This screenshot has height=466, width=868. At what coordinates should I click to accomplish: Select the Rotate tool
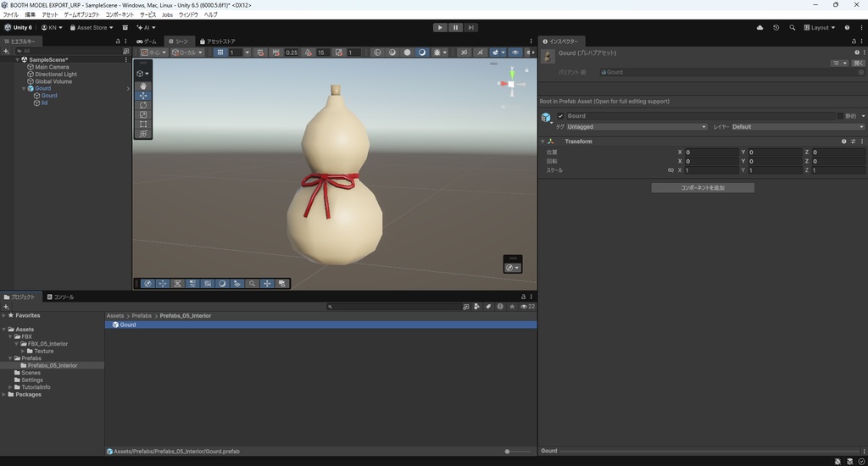click(142, 105)
